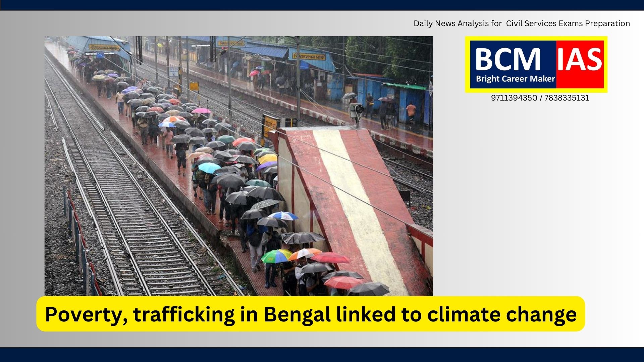The height and width of the screenshot is (362, 644).
Task: Click the phone number 9711394350
Action: coord(514,98)
